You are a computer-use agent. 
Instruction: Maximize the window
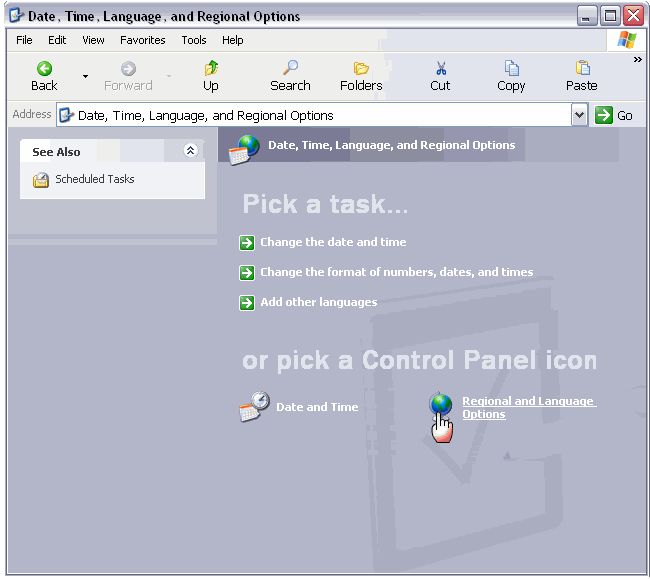coord(610,16)
